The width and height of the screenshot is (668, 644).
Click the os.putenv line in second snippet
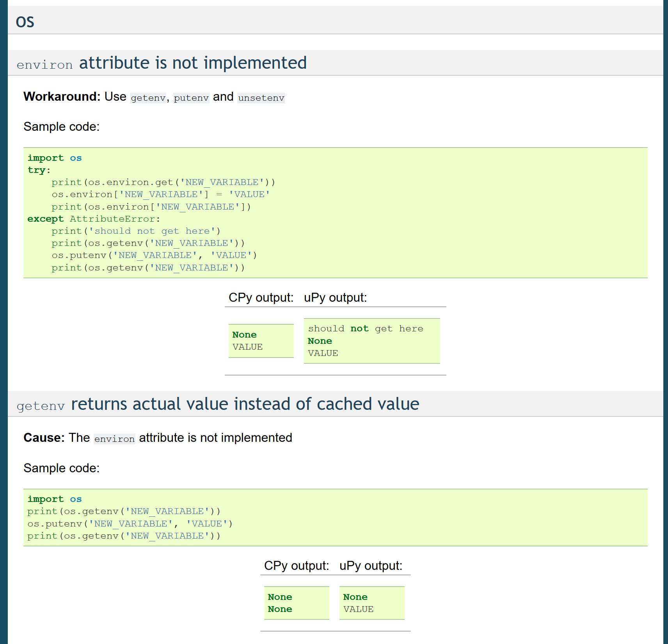(130, 523)
